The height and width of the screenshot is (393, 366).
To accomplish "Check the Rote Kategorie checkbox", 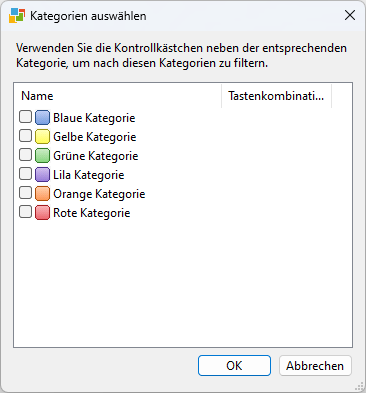I will coord(25,212).
